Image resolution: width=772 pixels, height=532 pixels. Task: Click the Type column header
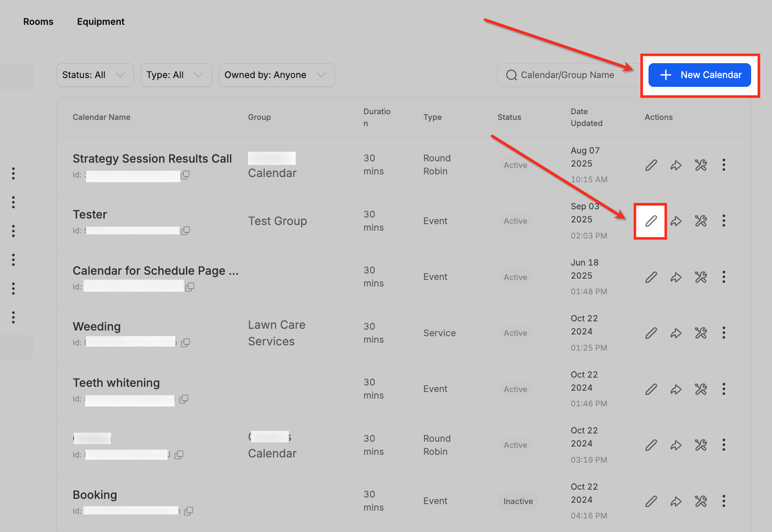(433, 117)
